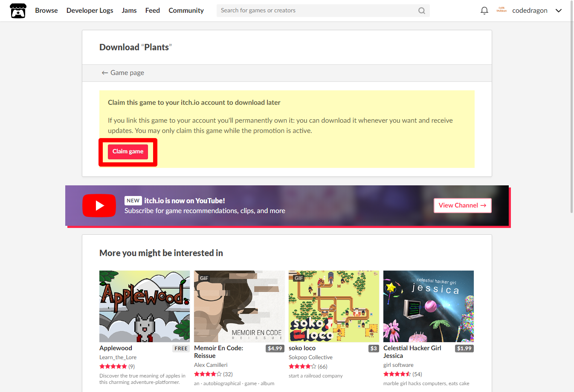
Task: Visit the Learn_the_Lore creator page
Action: click(x=118, y=357)
